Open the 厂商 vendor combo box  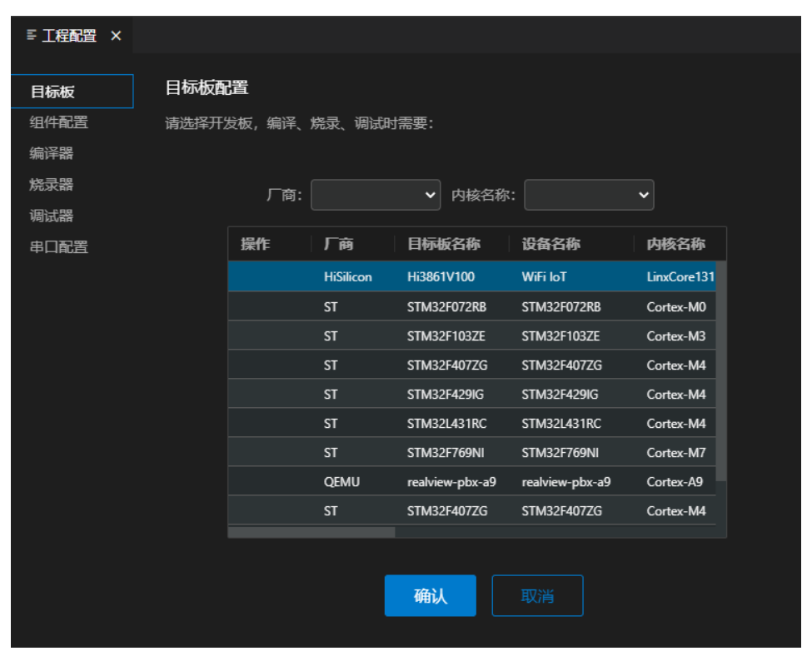click(375, 195)
